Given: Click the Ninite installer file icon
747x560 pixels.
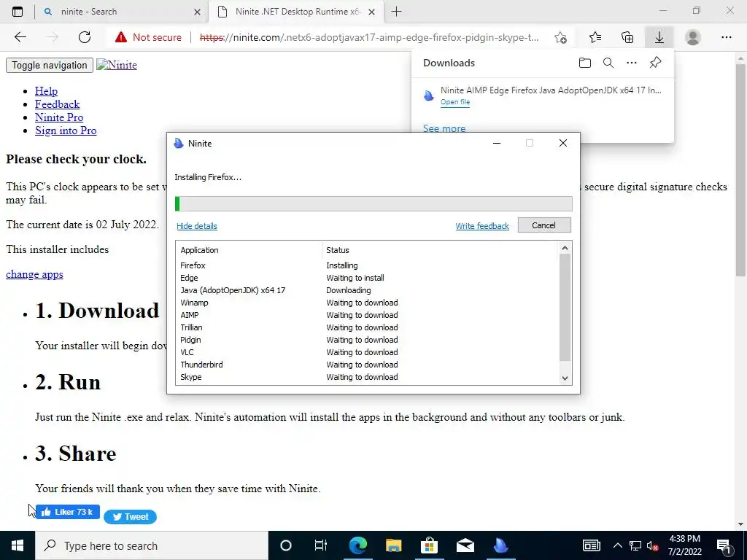Looking at the screenshot, I should [x=429, y=96].
